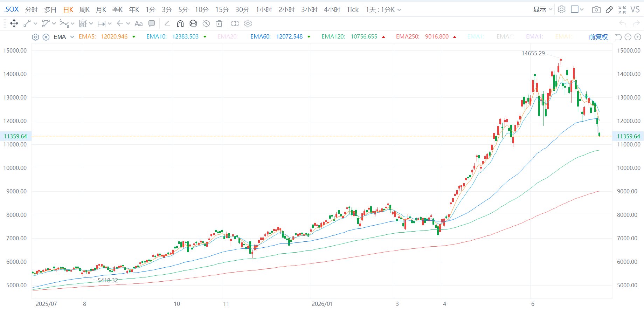Expand the measurement tool dropdown
The width and height of the screenshot is (644, 309).
91,24
